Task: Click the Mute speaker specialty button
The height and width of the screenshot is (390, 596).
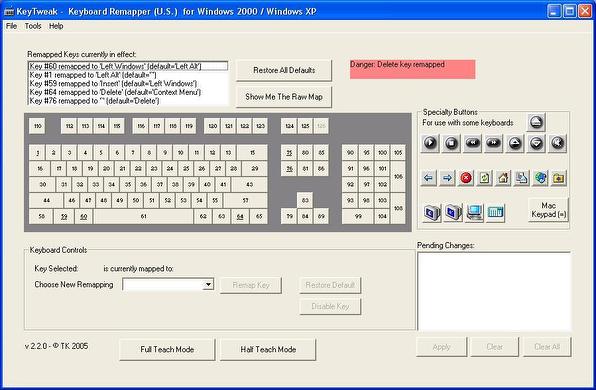Action: pyautogui.click(x=557, y=143)
